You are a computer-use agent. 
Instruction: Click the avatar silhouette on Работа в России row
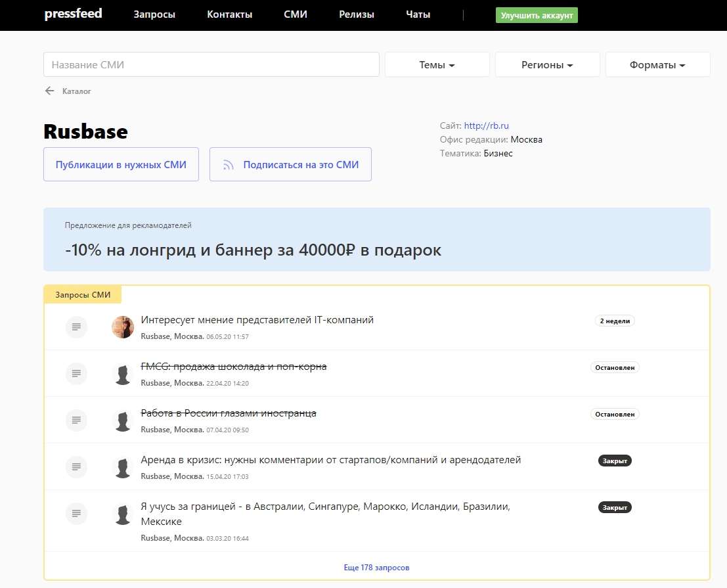123,420
